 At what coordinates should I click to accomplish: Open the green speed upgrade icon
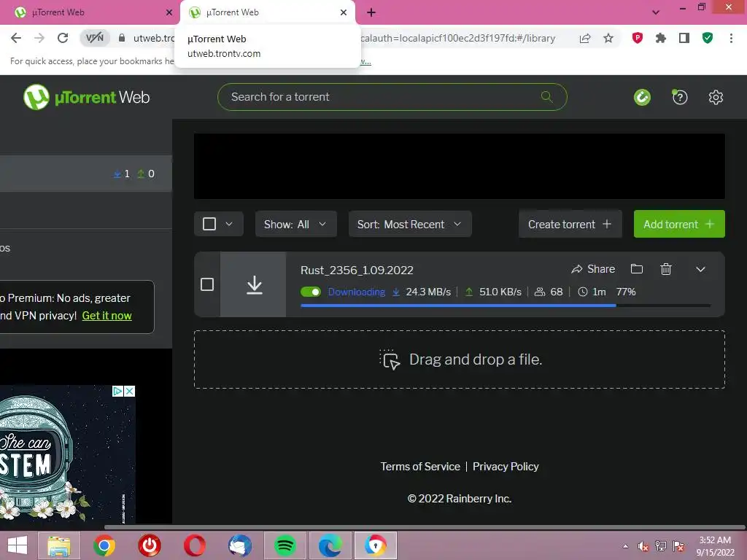(642, 97)
